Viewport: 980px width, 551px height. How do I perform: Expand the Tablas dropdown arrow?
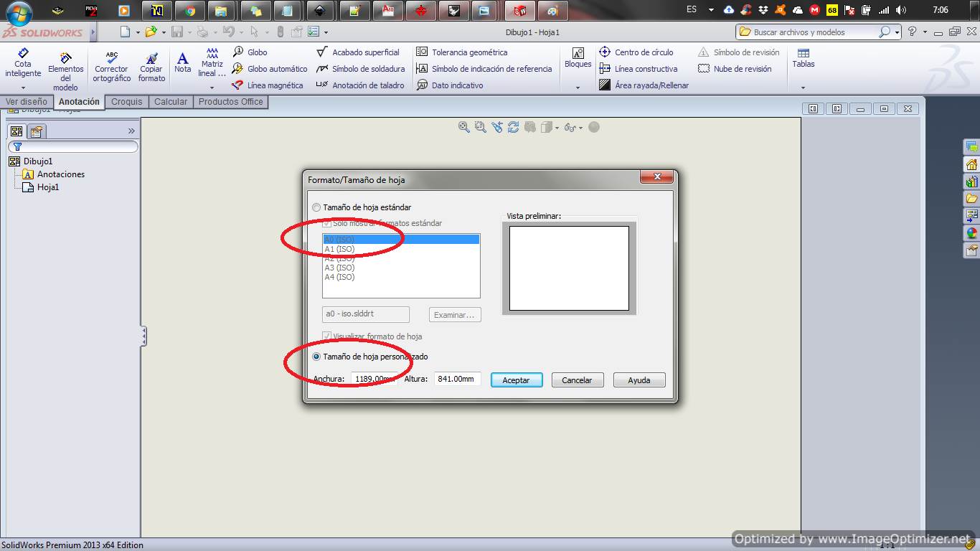coord(803,88)
